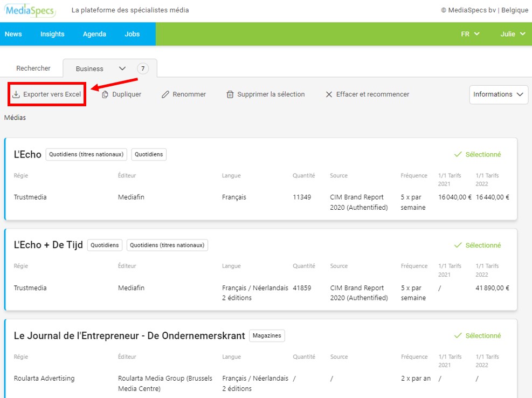Click the Renommer pencil icon
532x398 pixels.
[165, 94]
